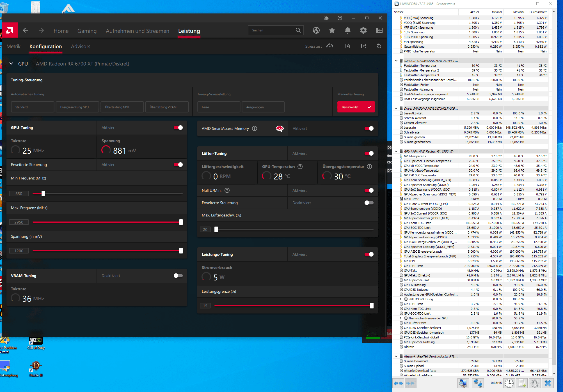Image resolution: width=563 pixels, height=392 pixels.
Task: Start HWiNFO logging sheet icon
Action: point(522,383)
